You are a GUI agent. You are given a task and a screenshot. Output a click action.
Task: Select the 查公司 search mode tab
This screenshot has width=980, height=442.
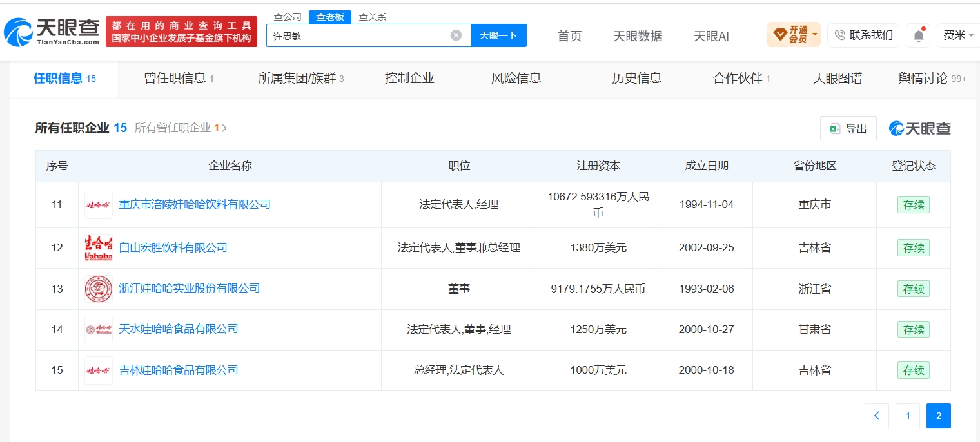click(288, 17)
